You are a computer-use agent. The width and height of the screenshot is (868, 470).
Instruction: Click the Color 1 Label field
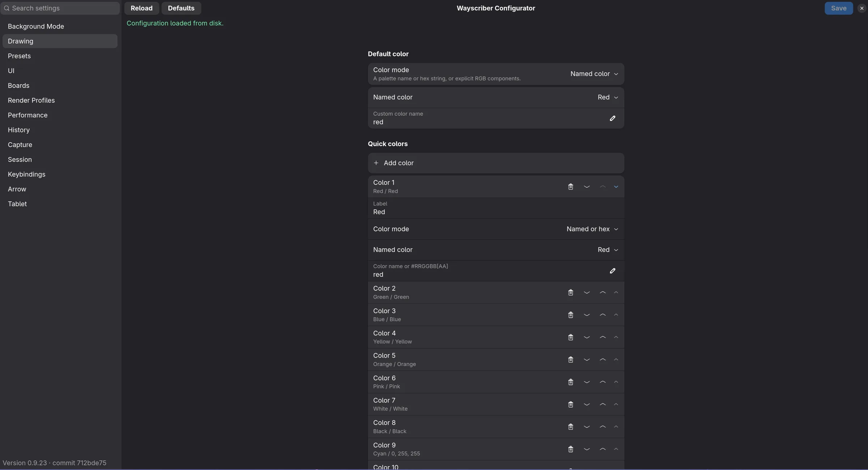click(496, 208)
